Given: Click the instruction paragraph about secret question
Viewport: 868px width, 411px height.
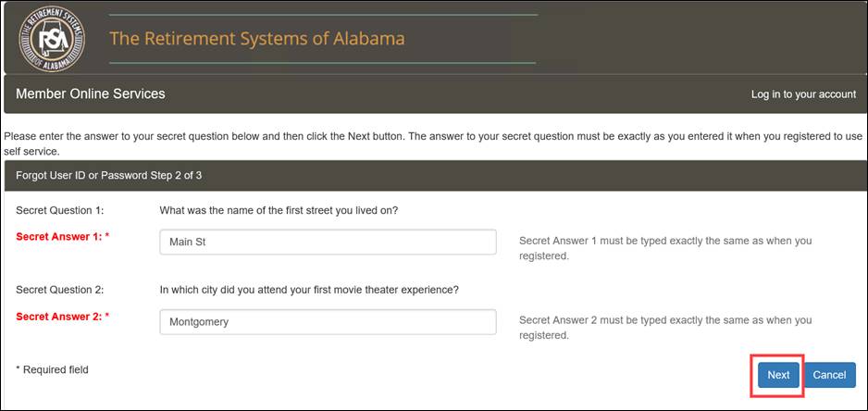Looking at the screenshot, I should (x=433, y=143).
